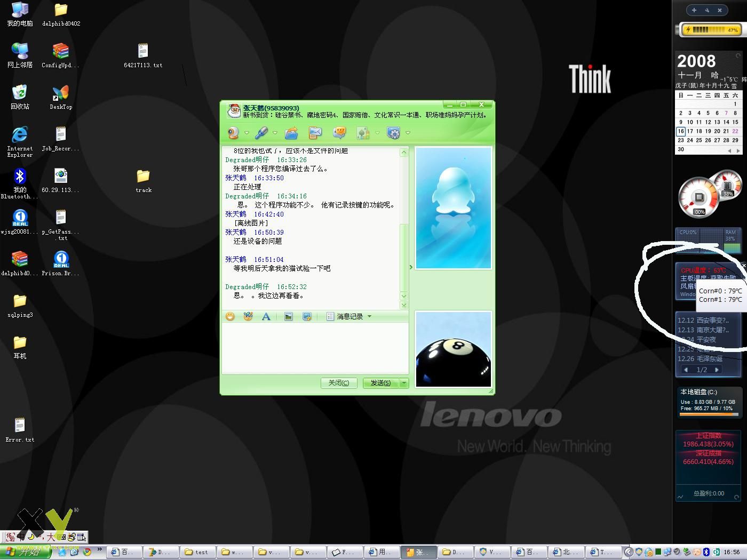Viewport: 747px width, 560px height.
Task: Open the magic emoticon picker
Action: [248, 316]
